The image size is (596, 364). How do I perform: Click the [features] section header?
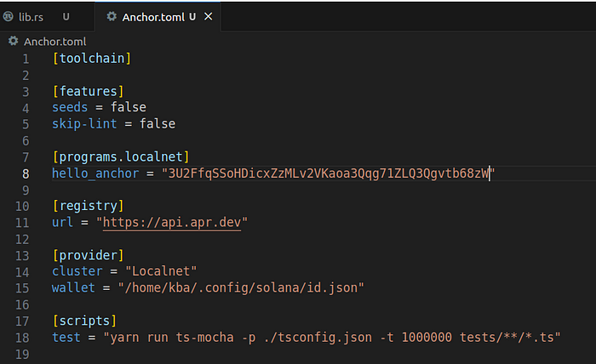tap(88, 91)
